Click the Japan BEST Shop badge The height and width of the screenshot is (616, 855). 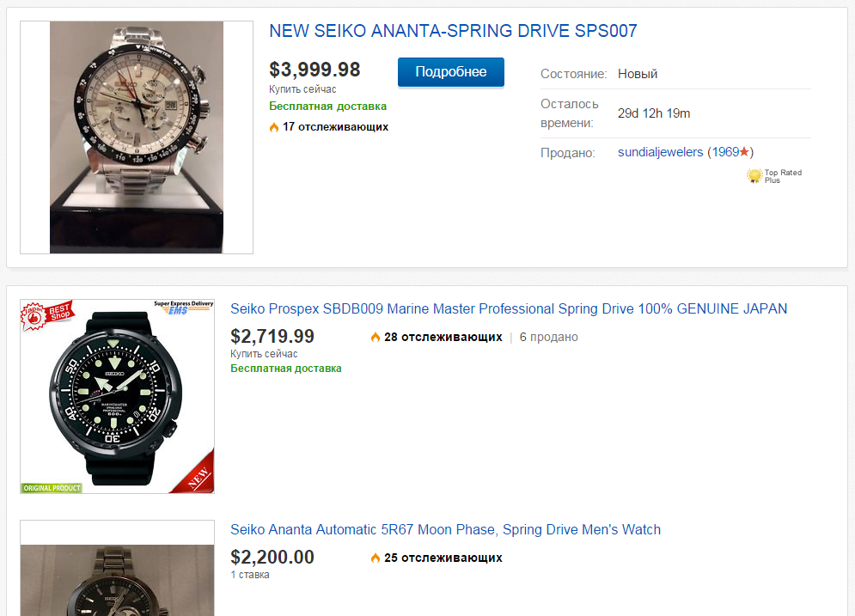pyautogui.click(x=47, y=315)
